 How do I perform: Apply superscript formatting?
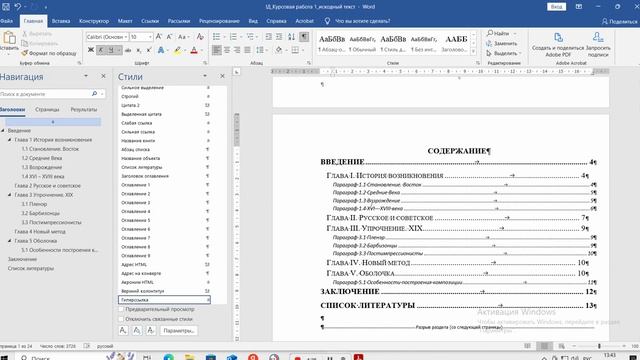tap(149, 50)
